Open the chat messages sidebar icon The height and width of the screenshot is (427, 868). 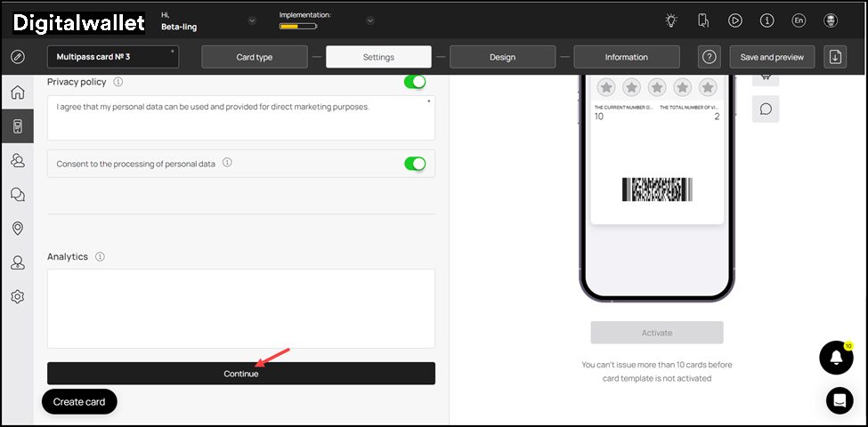click(x=18, y=194)
